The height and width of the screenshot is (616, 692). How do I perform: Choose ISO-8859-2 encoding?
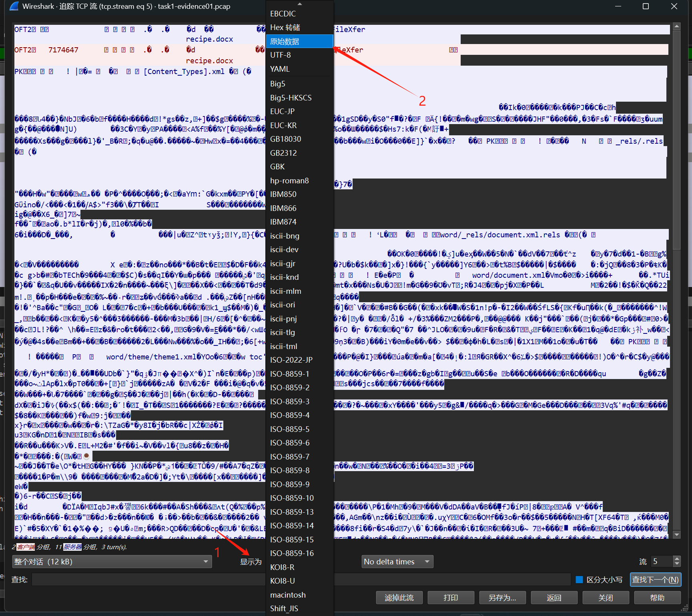coord(300,387)
